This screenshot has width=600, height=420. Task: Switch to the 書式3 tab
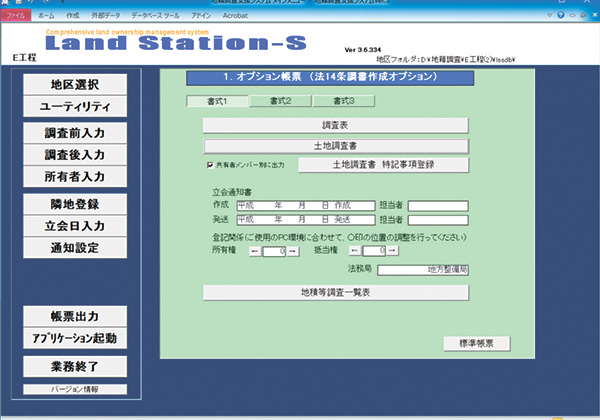(341, 100)
